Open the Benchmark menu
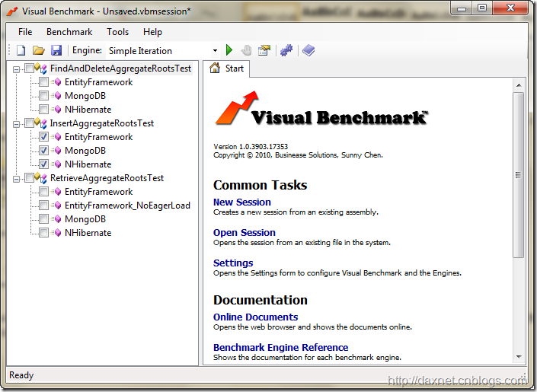This screenshot has height=392, width=537. pos(69,32)
